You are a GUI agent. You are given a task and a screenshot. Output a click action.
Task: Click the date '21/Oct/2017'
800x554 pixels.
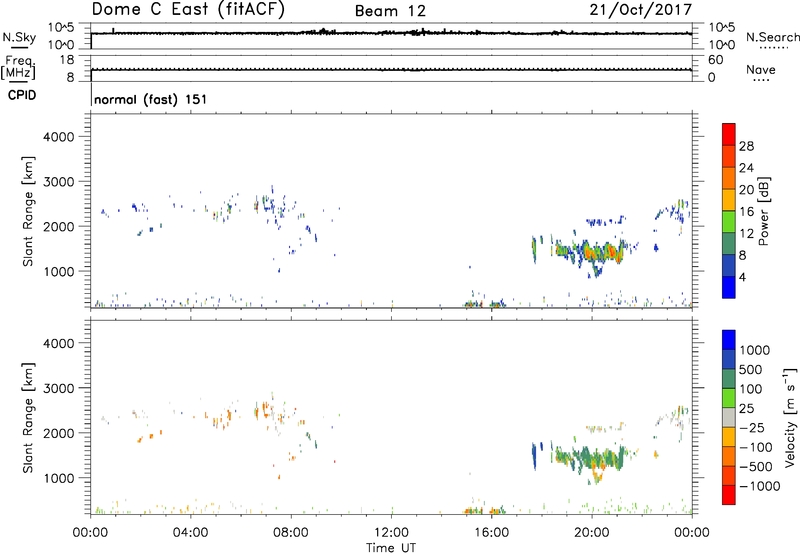point(641,10)
